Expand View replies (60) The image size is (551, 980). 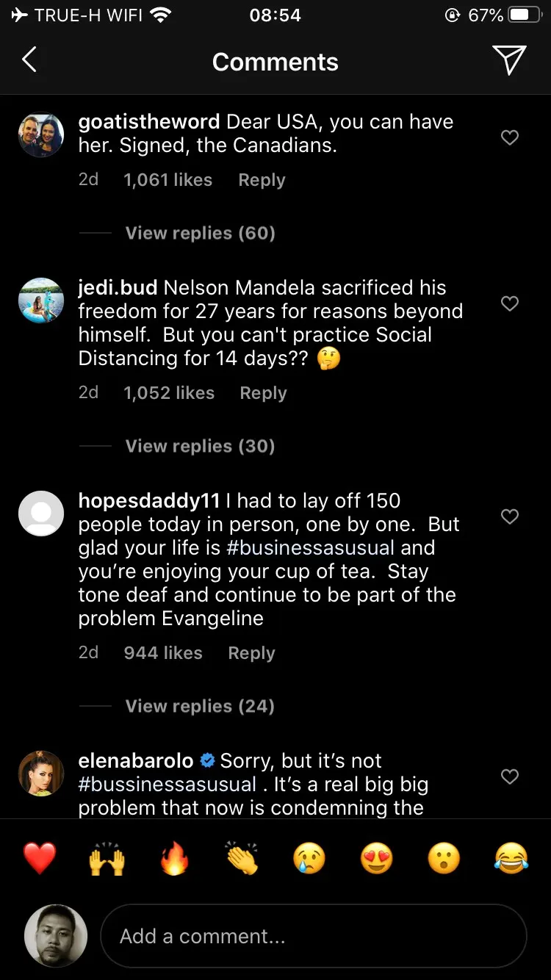(200, 233)
